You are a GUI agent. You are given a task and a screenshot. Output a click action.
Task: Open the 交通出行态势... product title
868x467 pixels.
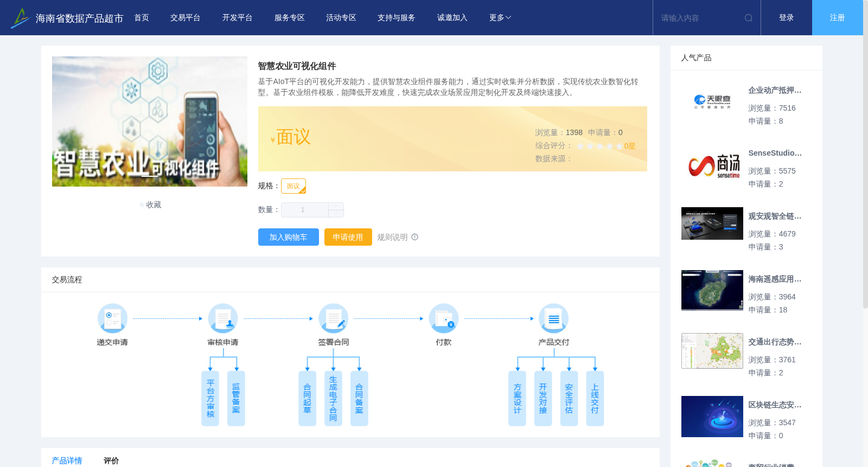click(x=775, y=342)
